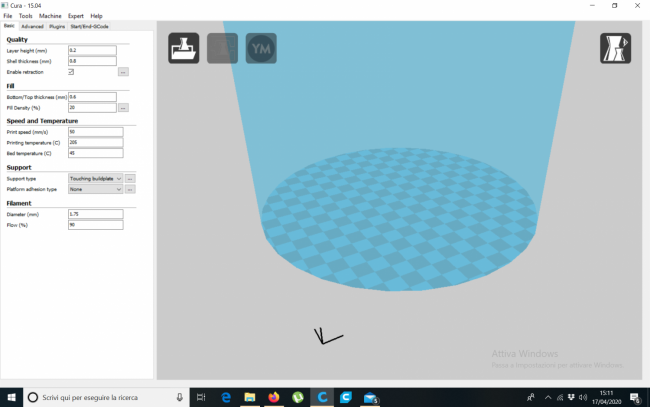Open the Windows Start menu
650x407 pixels.
point(11,397)
